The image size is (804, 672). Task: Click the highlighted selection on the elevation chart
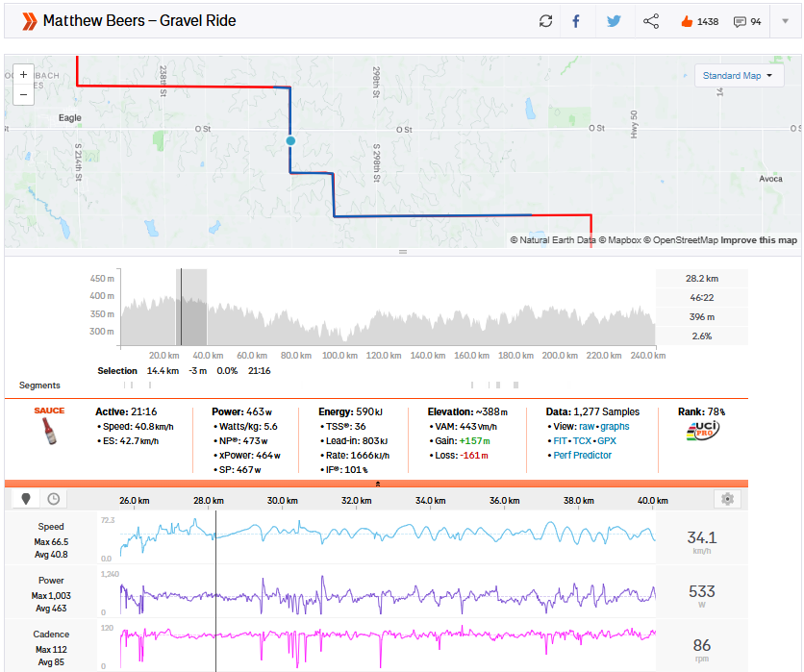[191, 308]
